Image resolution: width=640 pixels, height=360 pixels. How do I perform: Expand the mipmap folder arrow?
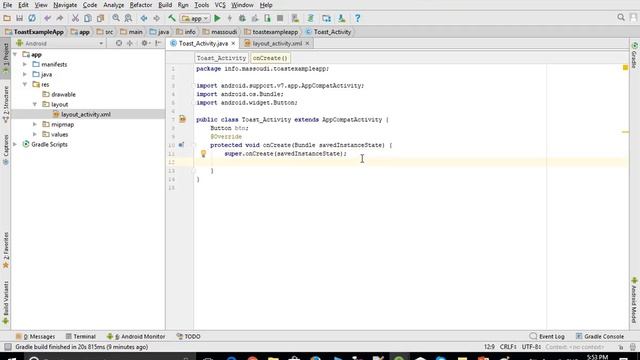click(35, 124)
